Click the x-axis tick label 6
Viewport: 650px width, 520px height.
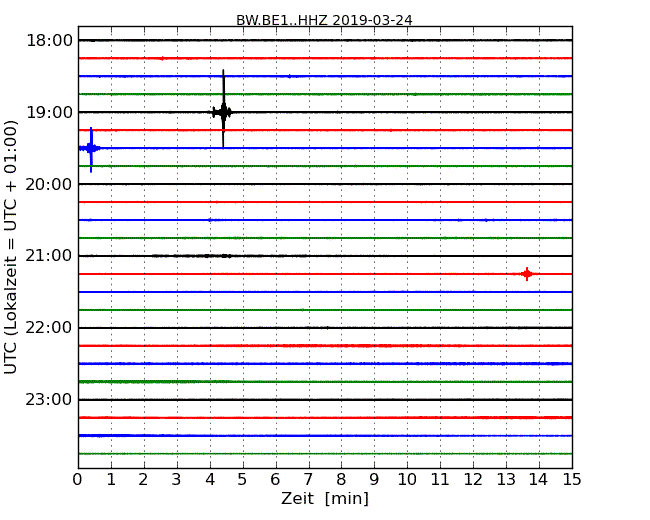point(275,480)
